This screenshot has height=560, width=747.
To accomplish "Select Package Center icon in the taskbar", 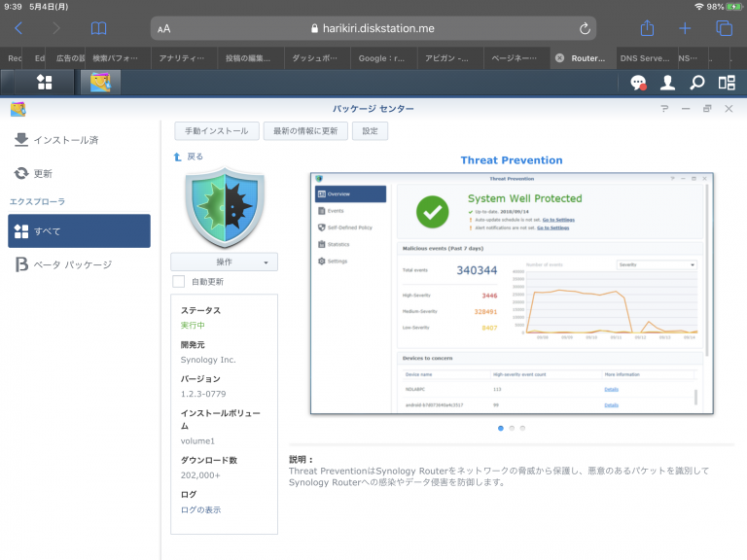I will click(x=100, y=82).
